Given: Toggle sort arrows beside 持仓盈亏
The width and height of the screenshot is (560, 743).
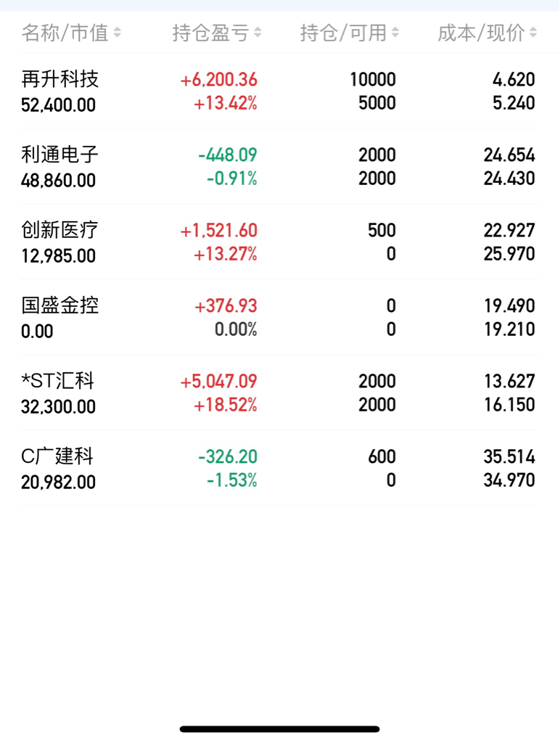Looking at the screenshot, I should (258, 33).
